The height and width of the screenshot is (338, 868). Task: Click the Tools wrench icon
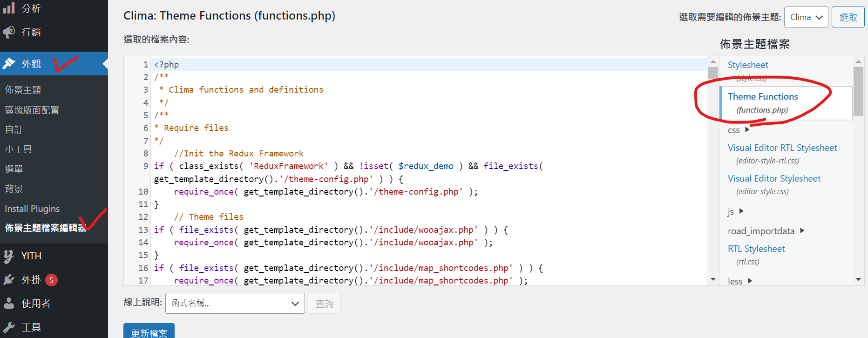point(9,327)
